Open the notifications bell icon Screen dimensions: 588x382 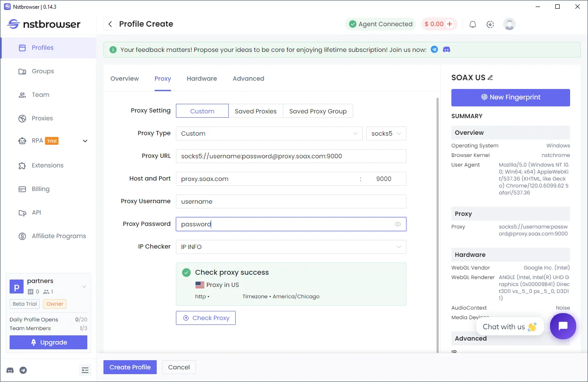tap(472, 24)
